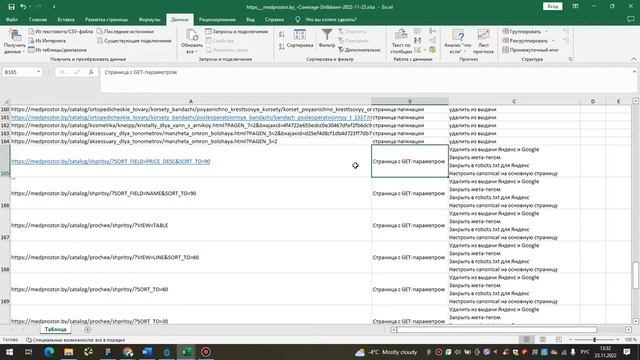Open the Рецензирование ribbon tab

click(x=217, y=20)
